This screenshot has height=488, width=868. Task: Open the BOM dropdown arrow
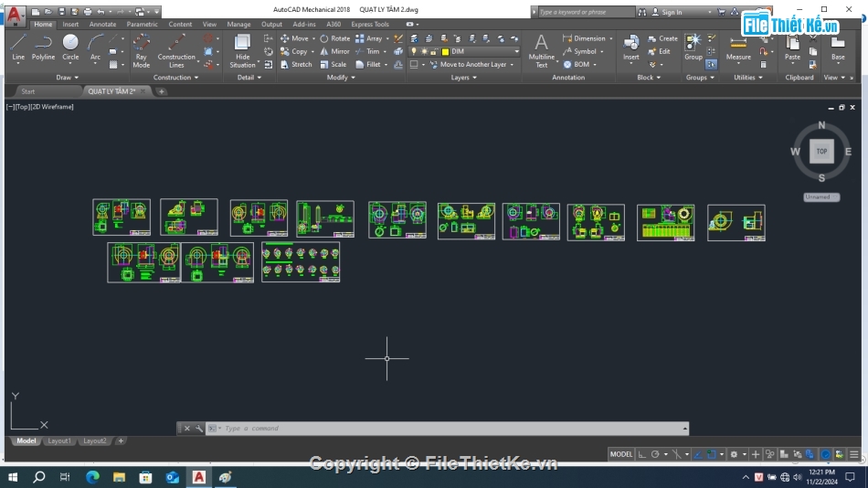coord(595,64)
